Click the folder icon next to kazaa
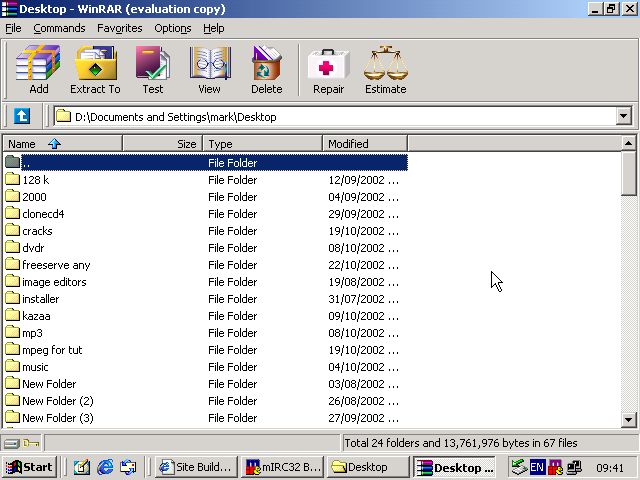 point(13,316)
